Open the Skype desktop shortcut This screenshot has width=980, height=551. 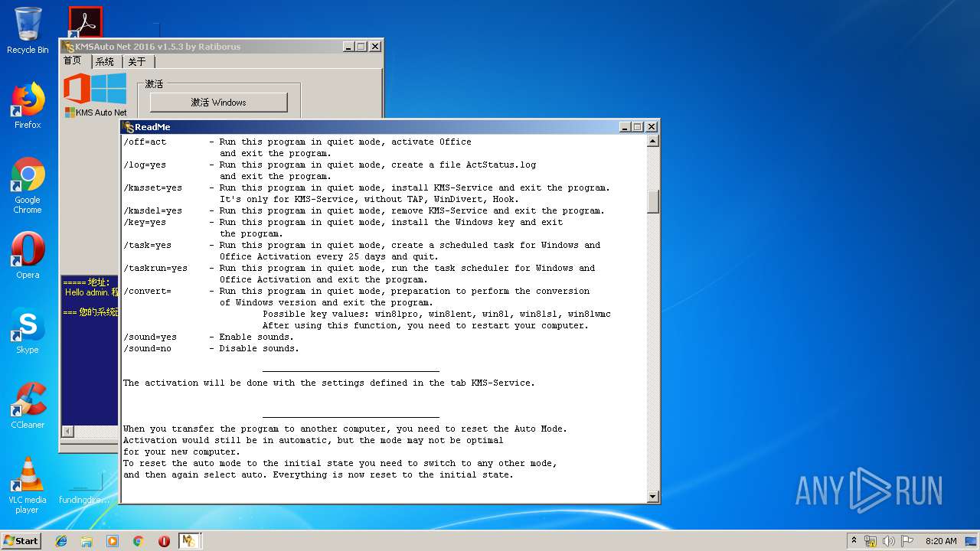[28, 331]
